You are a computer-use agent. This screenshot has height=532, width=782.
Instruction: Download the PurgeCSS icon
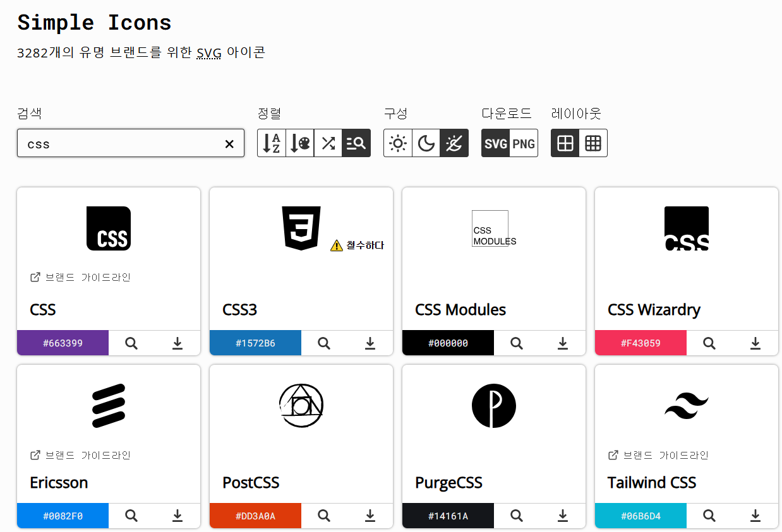[563, 516]
